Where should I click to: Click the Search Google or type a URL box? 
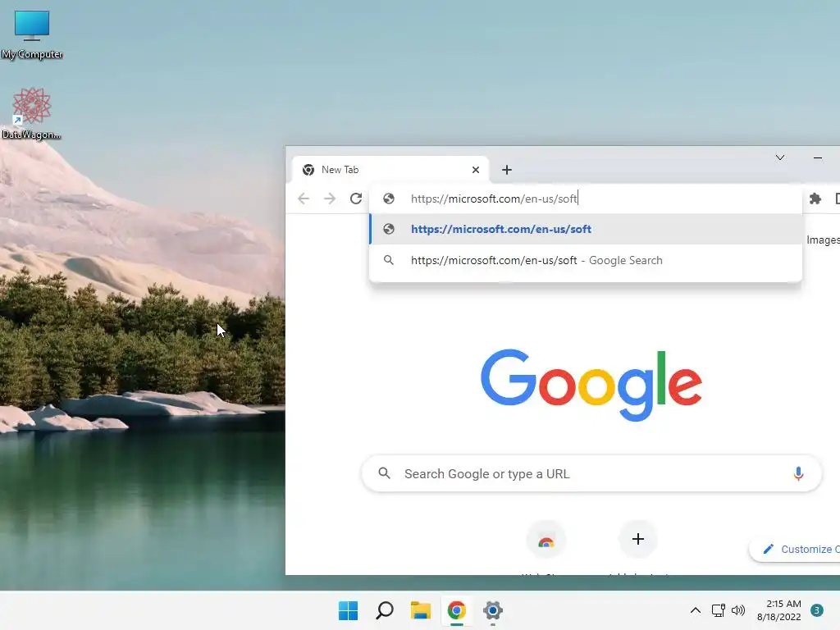pyautogui.click(x=591, y=473)
